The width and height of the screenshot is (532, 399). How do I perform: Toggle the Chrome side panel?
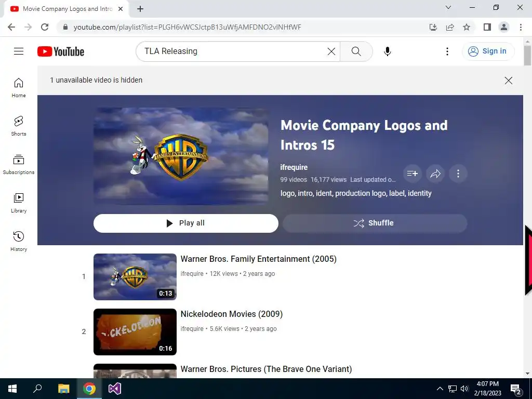pos(487,27)
